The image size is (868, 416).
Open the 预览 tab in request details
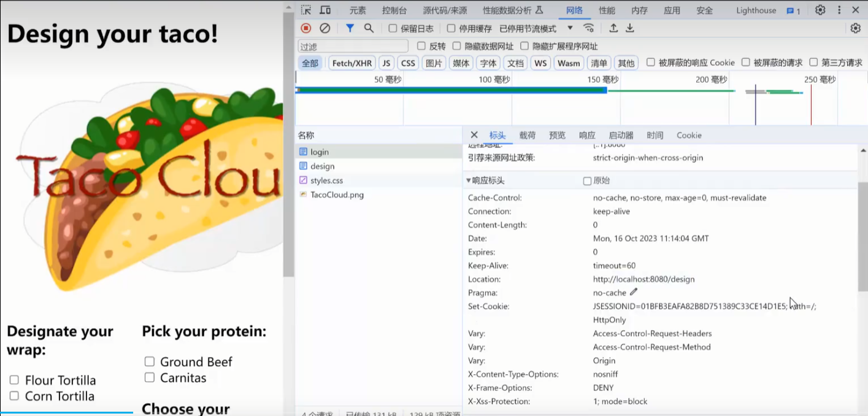557,135
